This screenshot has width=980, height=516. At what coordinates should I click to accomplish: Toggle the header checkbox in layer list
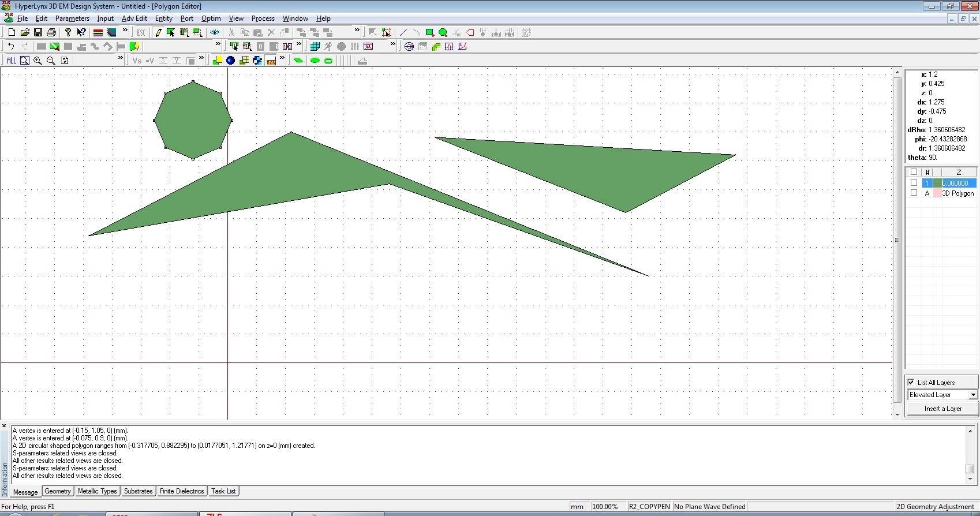pyautogui.click(x=914, y=172)
